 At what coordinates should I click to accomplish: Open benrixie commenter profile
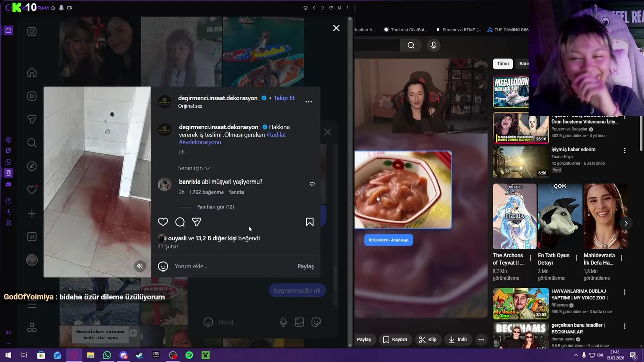click(189, 182)
